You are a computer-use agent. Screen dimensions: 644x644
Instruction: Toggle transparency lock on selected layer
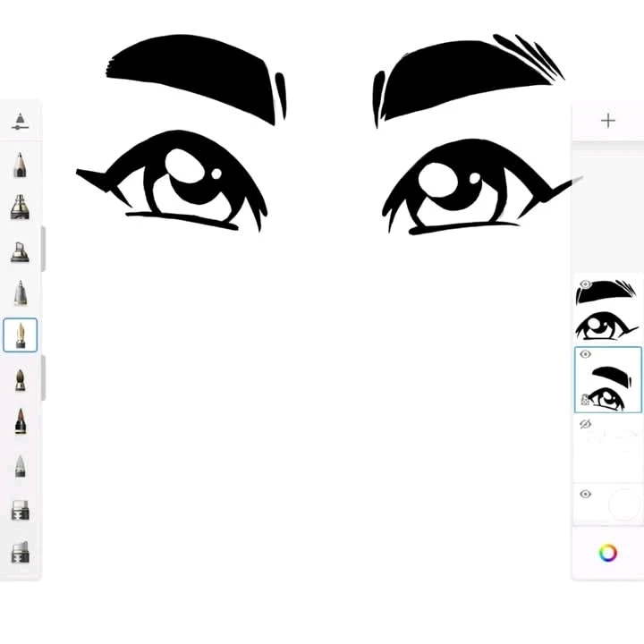coord(585,400)
